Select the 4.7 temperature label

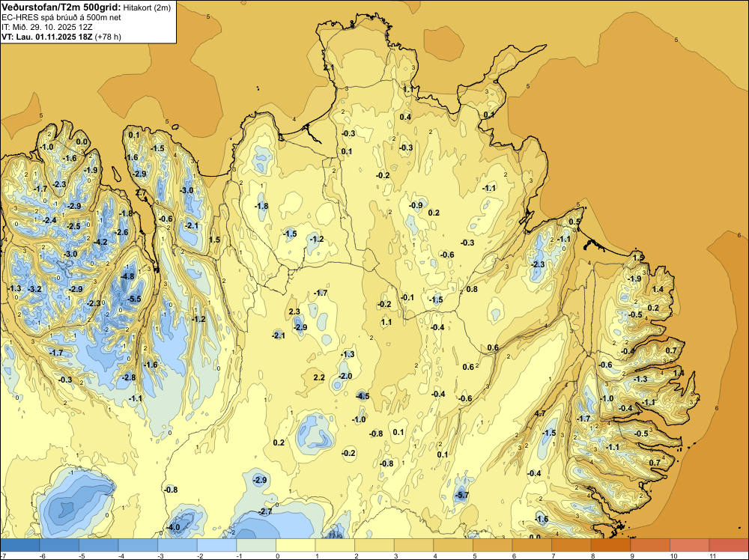pos(540,413)
